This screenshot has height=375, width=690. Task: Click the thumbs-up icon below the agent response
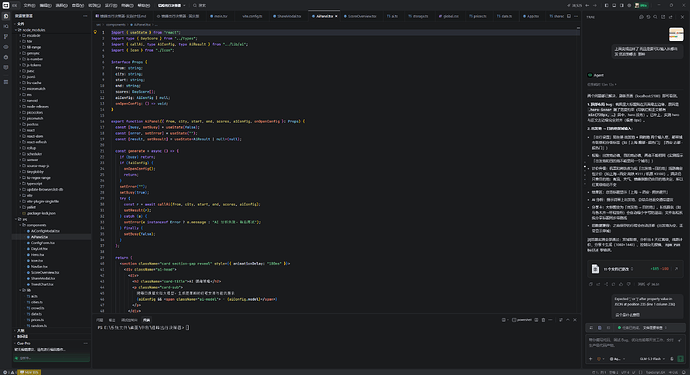pyautogui.click(x=621, y=284)
